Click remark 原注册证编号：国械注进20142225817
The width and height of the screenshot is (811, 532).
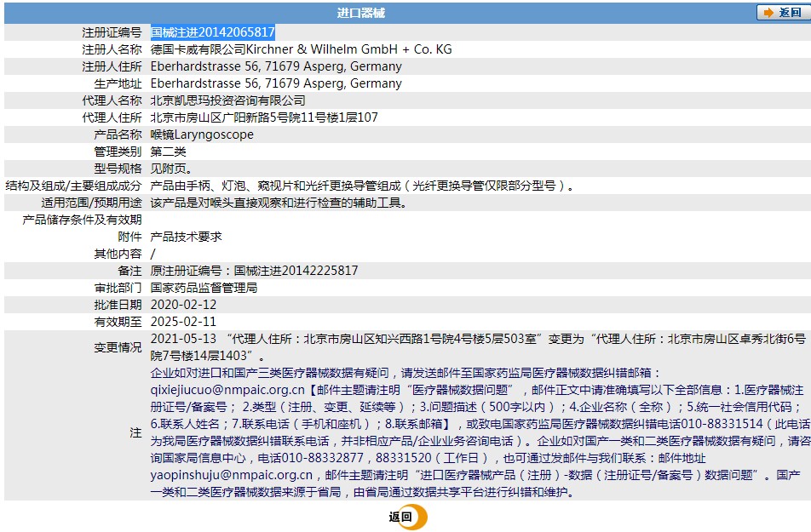click(x=254, y=271)
